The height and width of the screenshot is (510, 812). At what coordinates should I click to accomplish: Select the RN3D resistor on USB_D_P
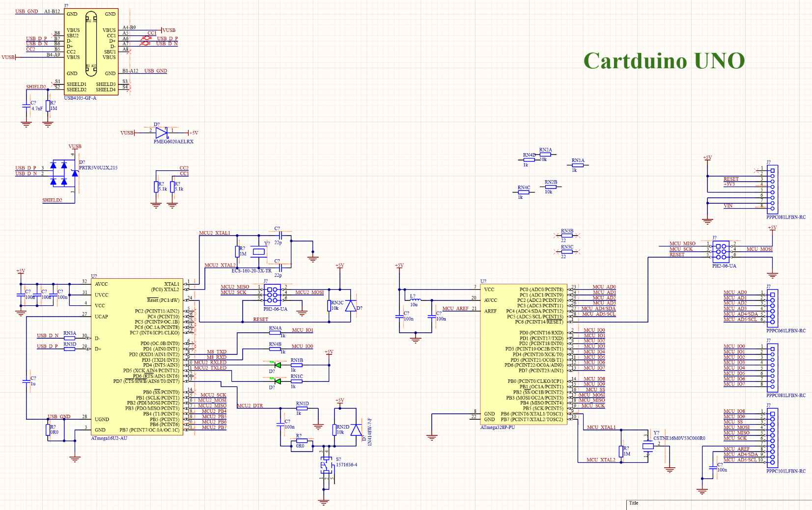pos(70,349)
